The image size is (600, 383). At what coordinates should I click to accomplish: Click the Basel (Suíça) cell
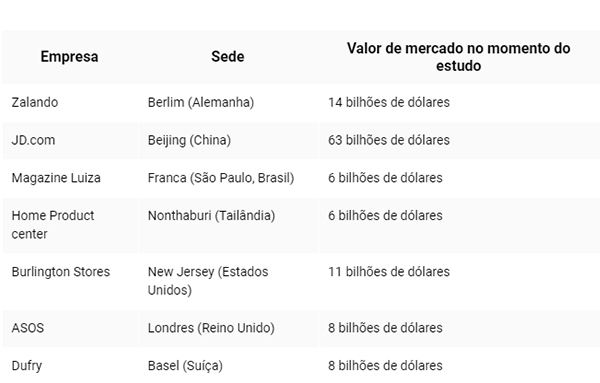tap(228, 365)
